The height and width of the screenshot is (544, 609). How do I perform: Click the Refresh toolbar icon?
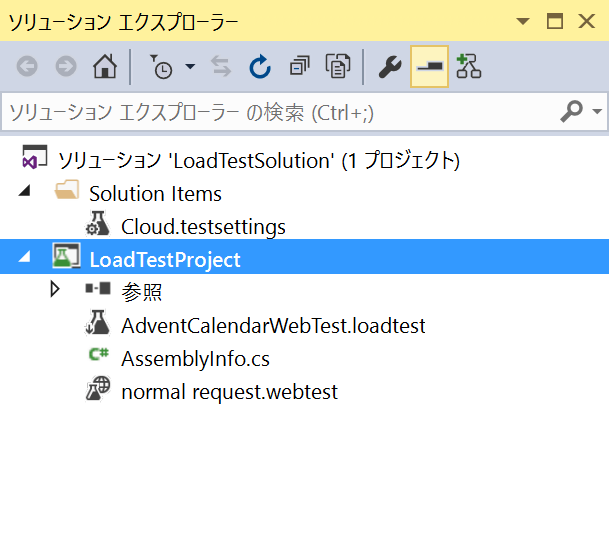260,66
